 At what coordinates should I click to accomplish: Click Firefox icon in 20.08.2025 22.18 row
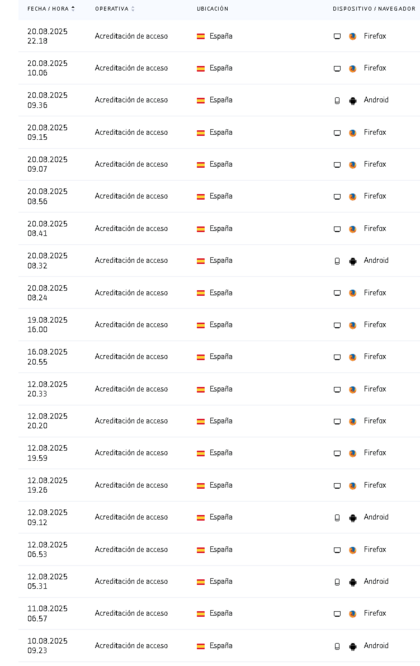(x=352, y=37)
